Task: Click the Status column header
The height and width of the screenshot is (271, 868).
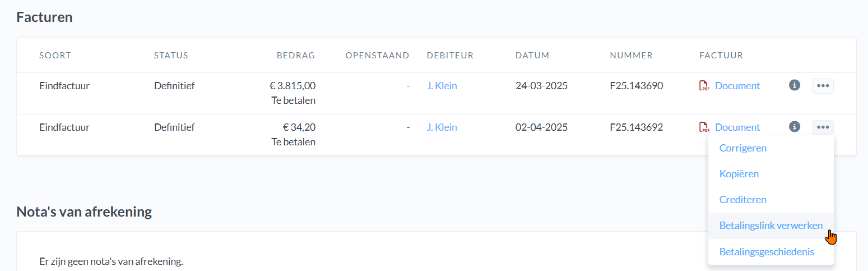Action: [171, 56]
